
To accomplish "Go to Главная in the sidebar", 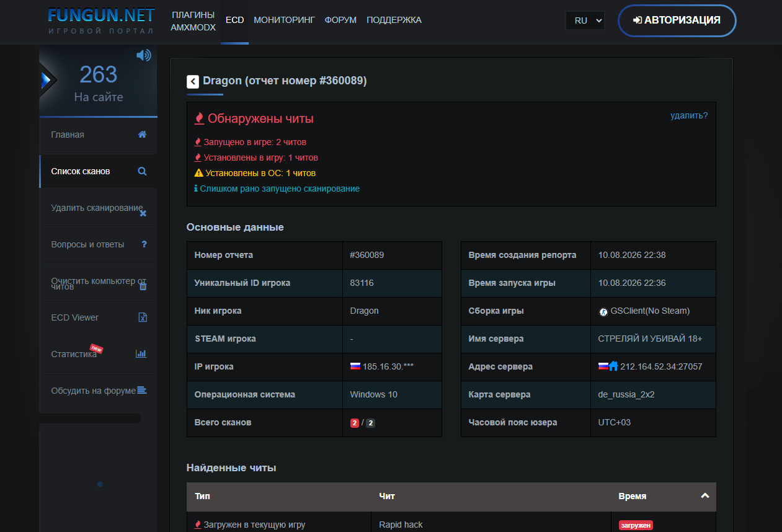I will [98, 135].
